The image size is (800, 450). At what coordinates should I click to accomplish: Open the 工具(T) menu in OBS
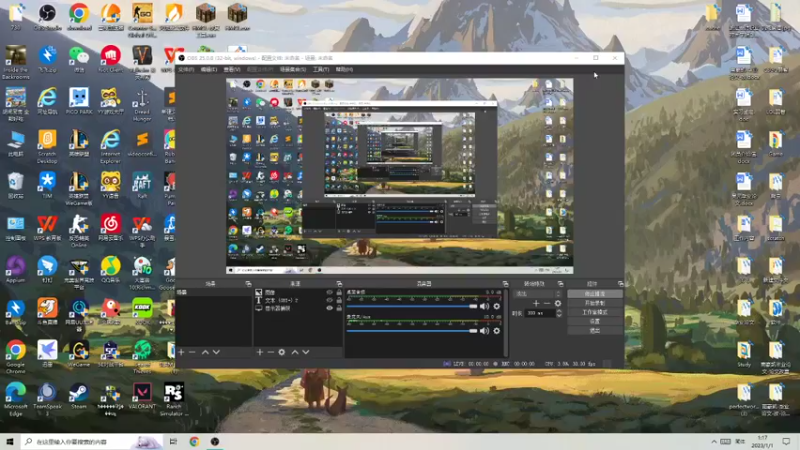tap(321, 69)
